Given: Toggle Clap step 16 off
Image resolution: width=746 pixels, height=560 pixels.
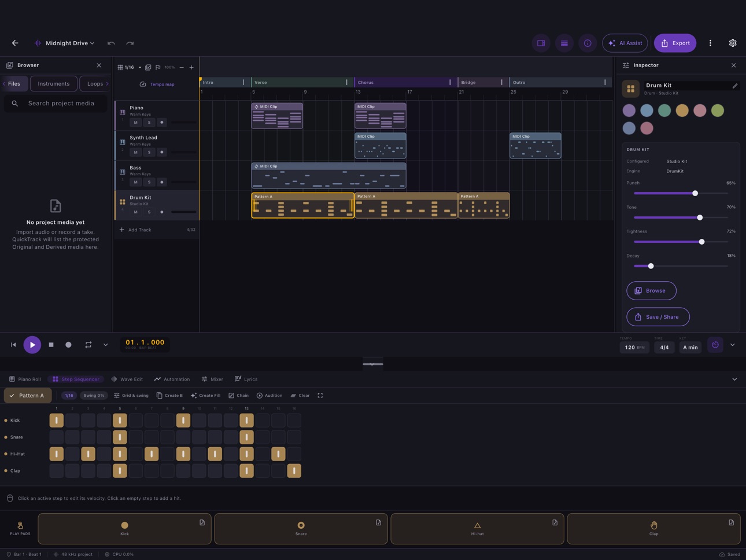Looking at the screenshot, I should [294, 471].
